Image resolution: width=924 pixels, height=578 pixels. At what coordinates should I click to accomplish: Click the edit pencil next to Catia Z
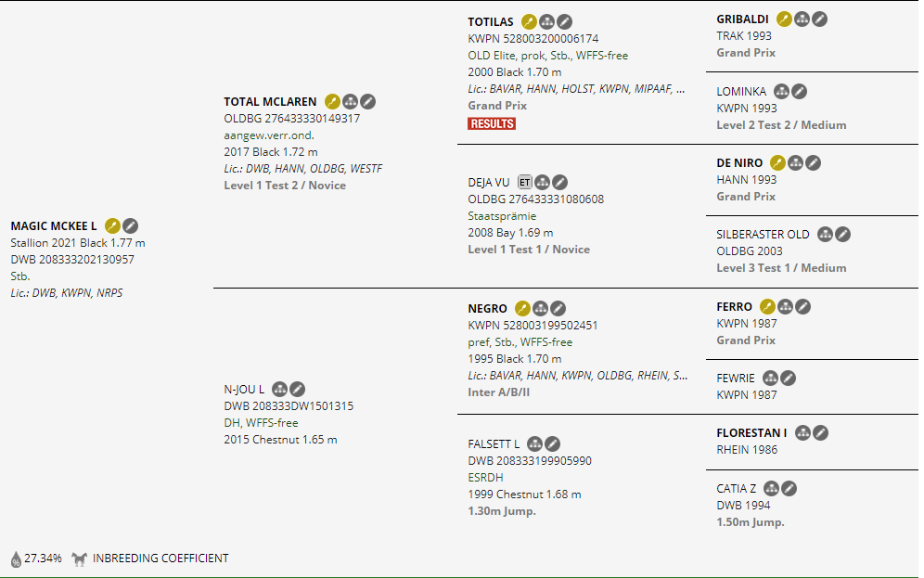[789, 489]
